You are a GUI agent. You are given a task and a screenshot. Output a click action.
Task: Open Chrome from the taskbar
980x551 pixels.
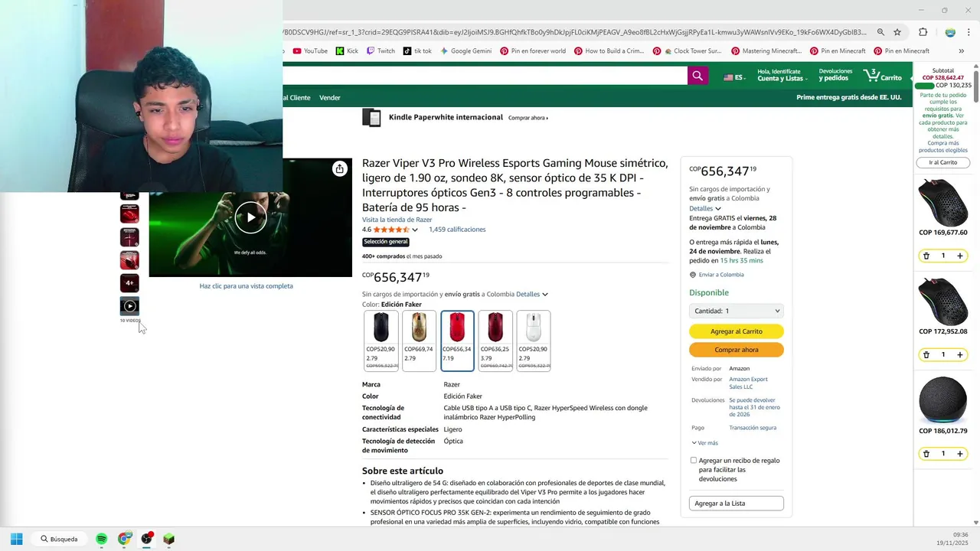click(x=124, y=539)
